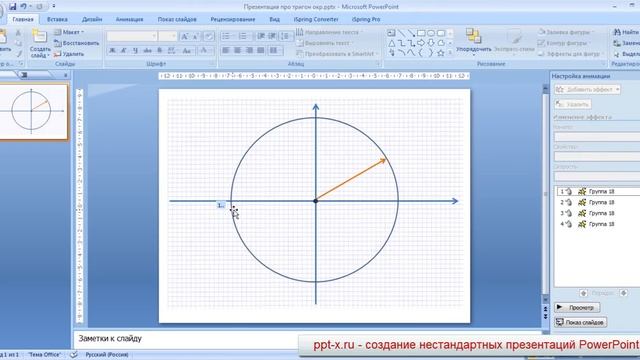Save the presentation from the quick access toolbar

(x=13, y=7)
